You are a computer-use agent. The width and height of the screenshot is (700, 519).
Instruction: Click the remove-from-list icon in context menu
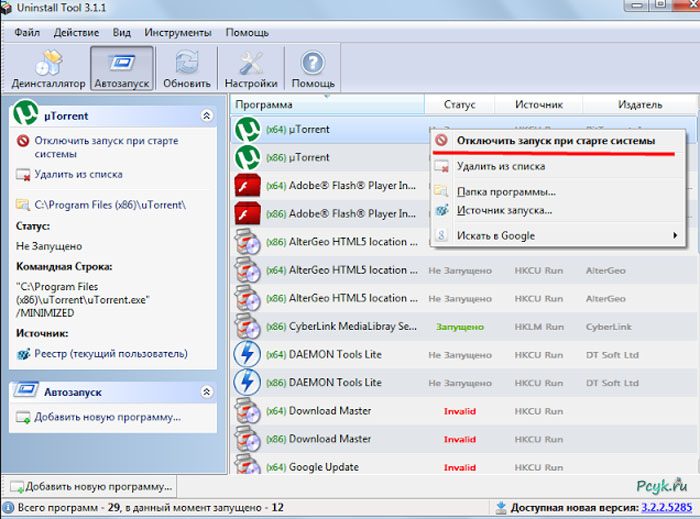pos(442,166)
